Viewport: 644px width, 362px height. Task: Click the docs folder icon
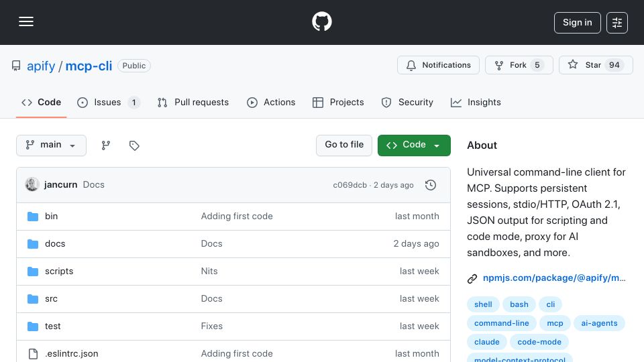click(33, 244)
